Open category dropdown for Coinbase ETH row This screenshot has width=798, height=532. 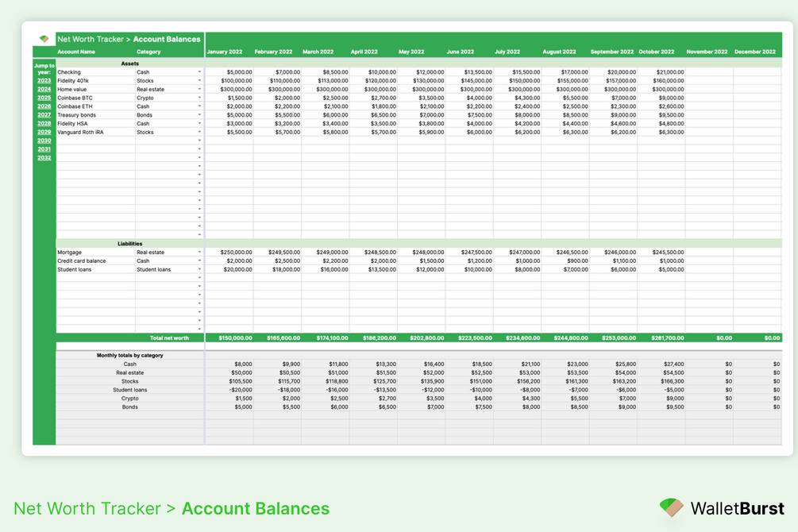pyautogui.click(x=199, y=106)
